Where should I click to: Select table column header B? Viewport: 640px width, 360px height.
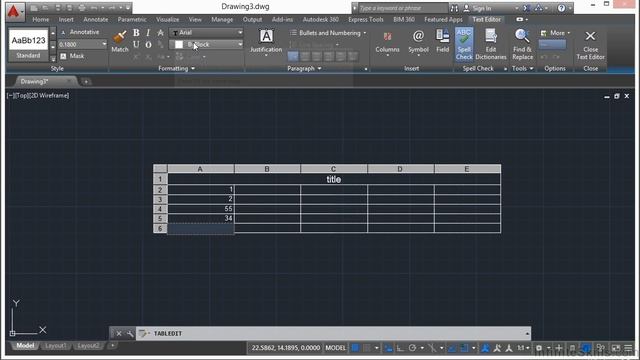pyautogui.click(x=267, y=169)
